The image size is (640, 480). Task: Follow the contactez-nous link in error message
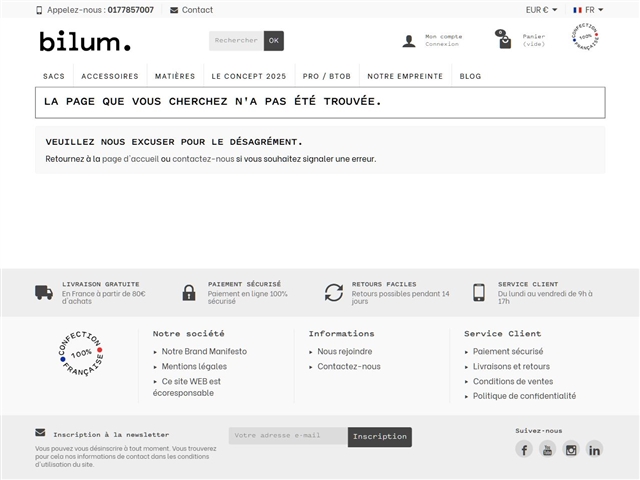[203, 159]
